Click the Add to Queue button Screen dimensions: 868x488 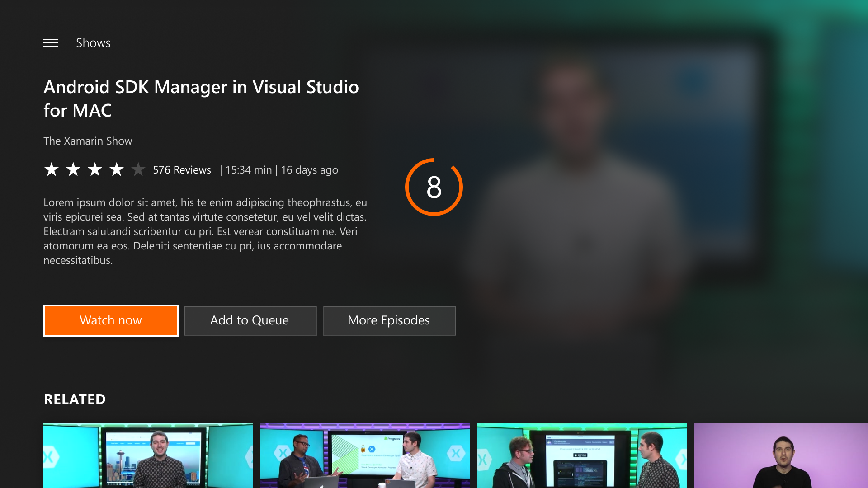[x=250, y=320]
